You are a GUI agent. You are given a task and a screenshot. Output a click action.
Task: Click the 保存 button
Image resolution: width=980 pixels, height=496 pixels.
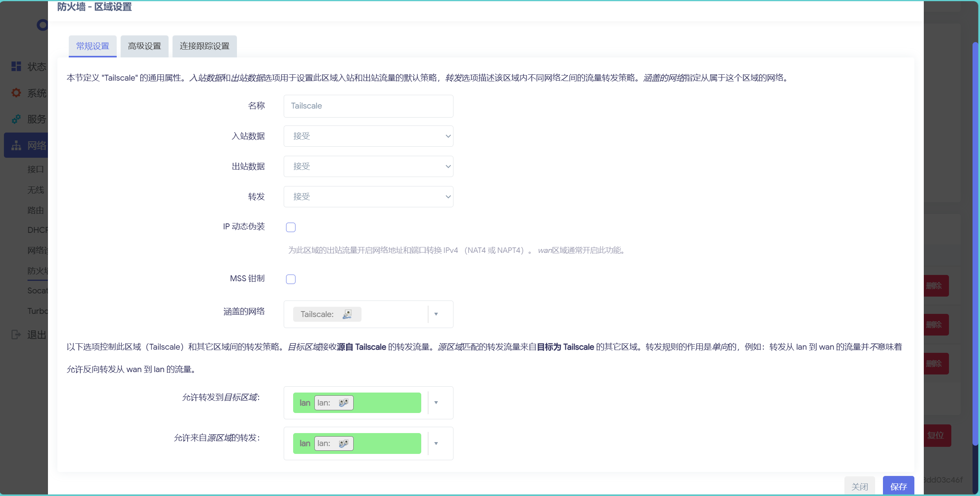(898, 487)
